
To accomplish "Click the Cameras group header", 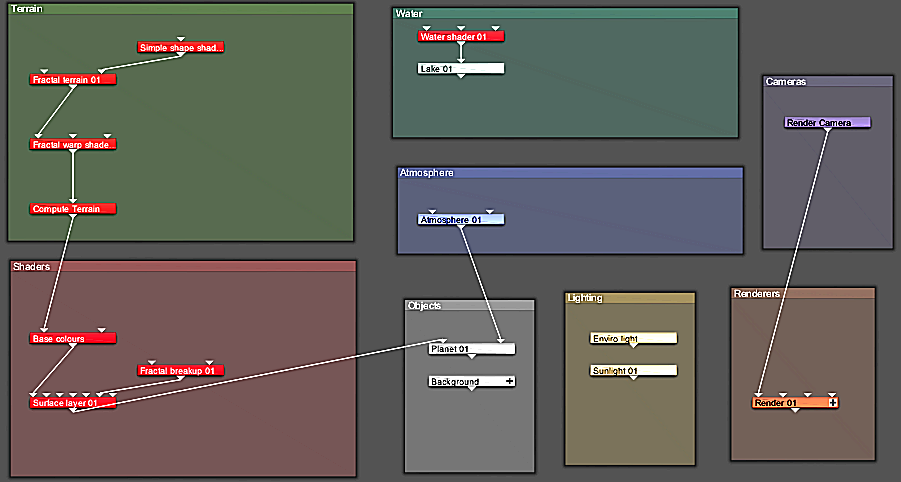I will tap(827, 81).
